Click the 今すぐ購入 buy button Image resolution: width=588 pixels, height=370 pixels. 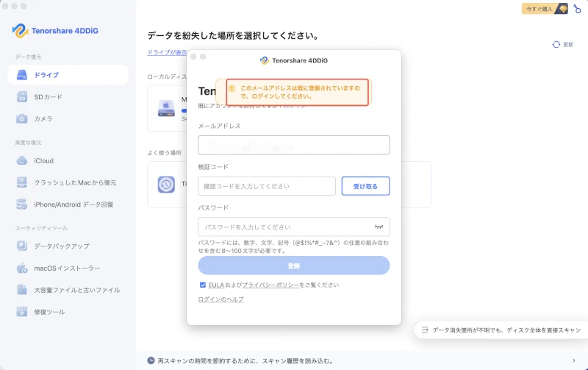tap(545, 9)
